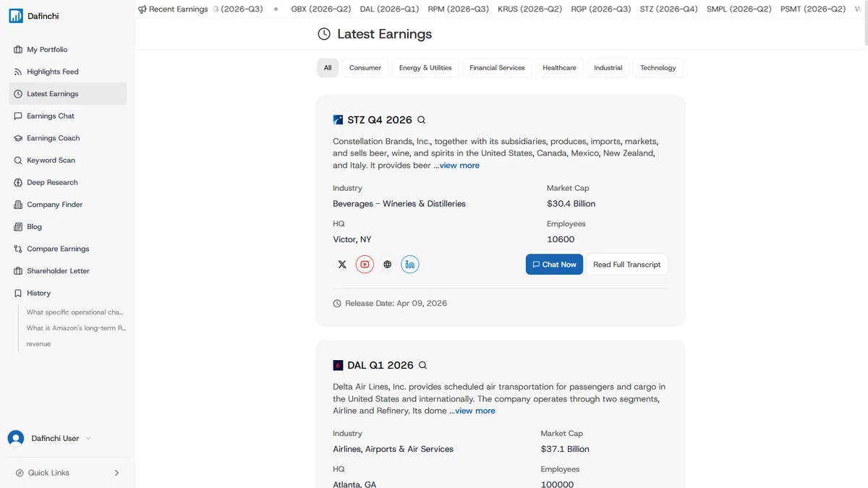The image size is (868, 488).
Task: Click the '$30.4 Billion' market cap value
Action: [x=571, y=204]
